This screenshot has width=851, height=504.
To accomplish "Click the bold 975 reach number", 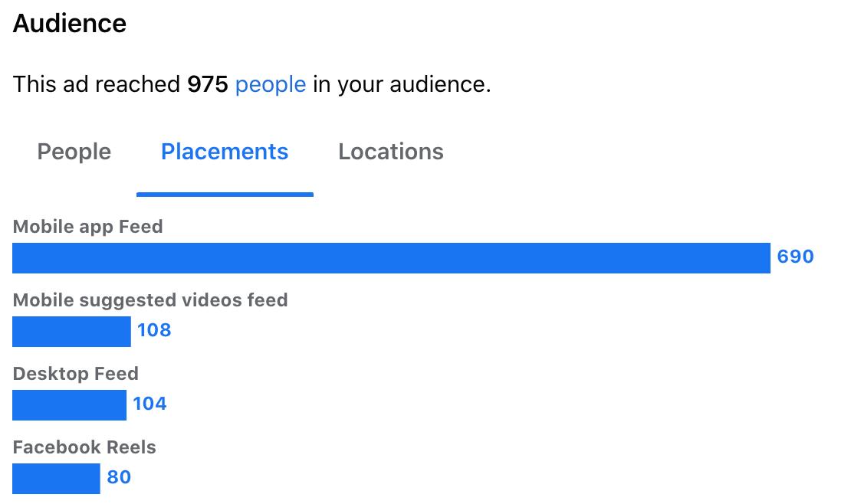I will [207, 84].
